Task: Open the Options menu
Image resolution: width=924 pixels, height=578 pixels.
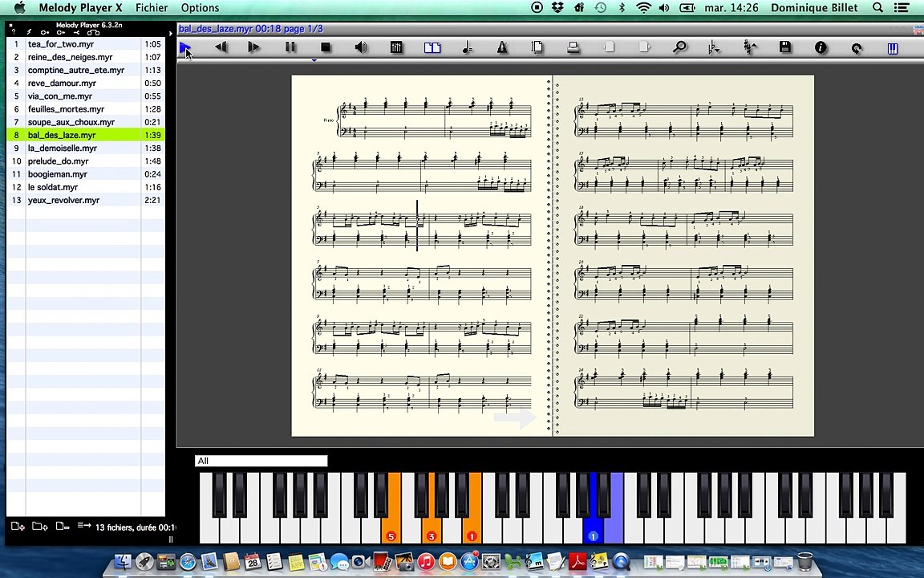Action: pos(200,8)
